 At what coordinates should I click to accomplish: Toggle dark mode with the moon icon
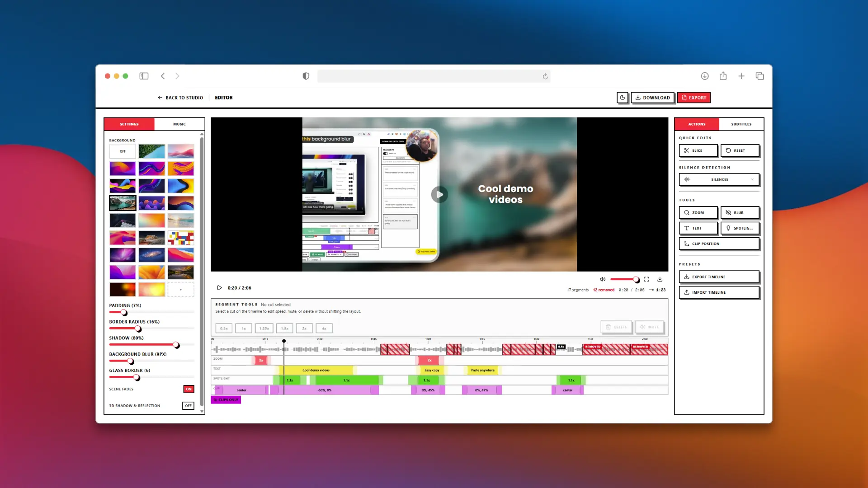[x=622, y=98]
